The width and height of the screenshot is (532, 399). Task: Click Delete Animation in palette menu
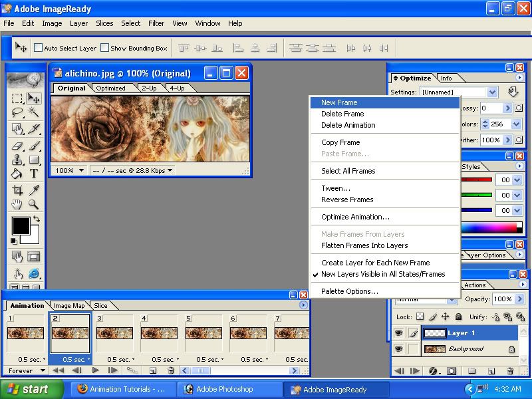[385, 125]
